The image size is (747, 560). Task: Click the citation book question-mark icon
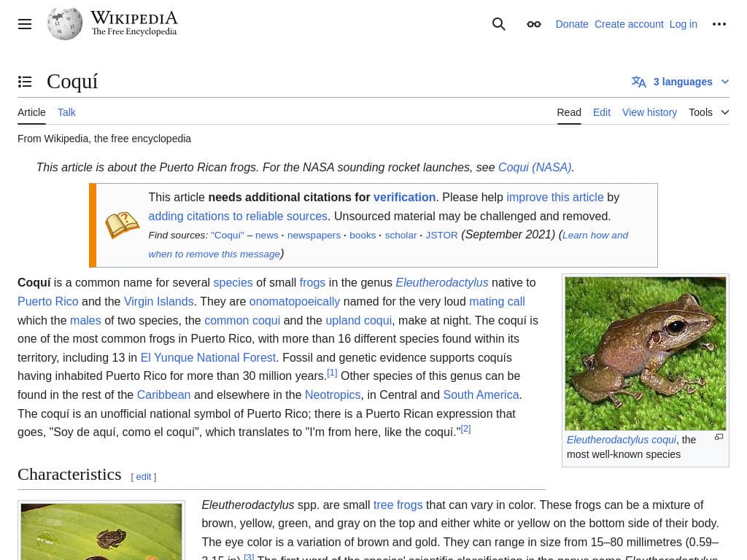point(122,225)
